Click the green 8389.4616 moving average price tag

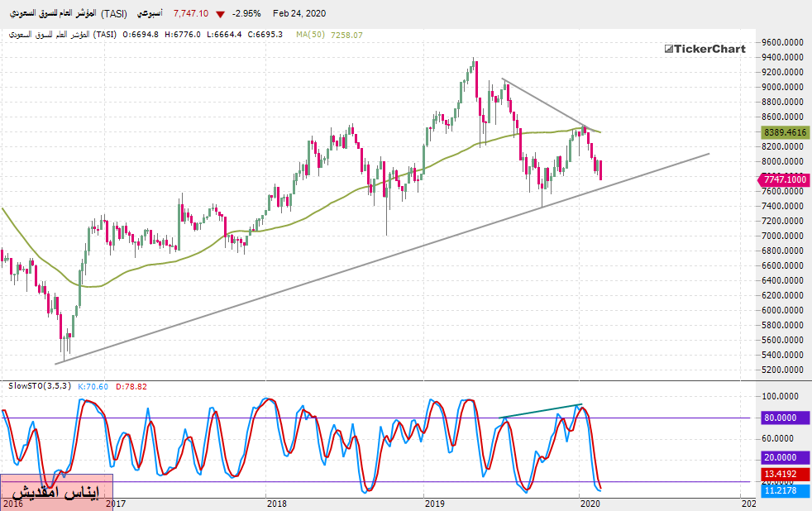tap(785, 131)
